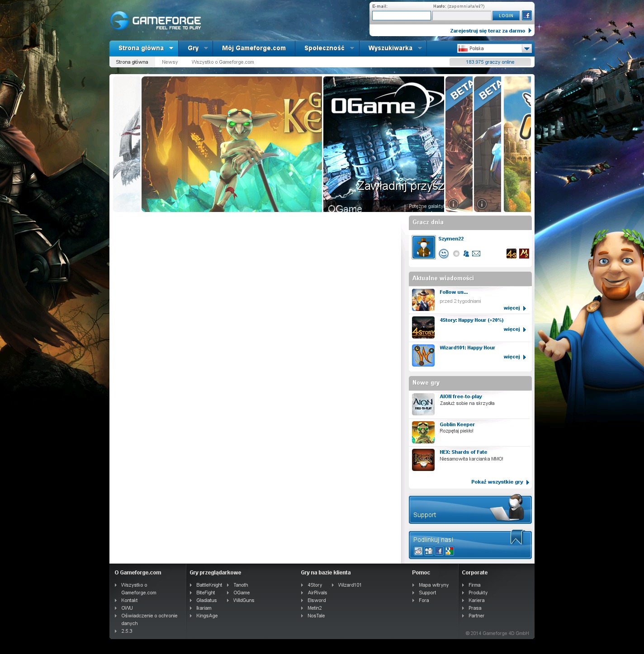Share via the Reddit icon
The image size is (644, 654).
(418, 551)
